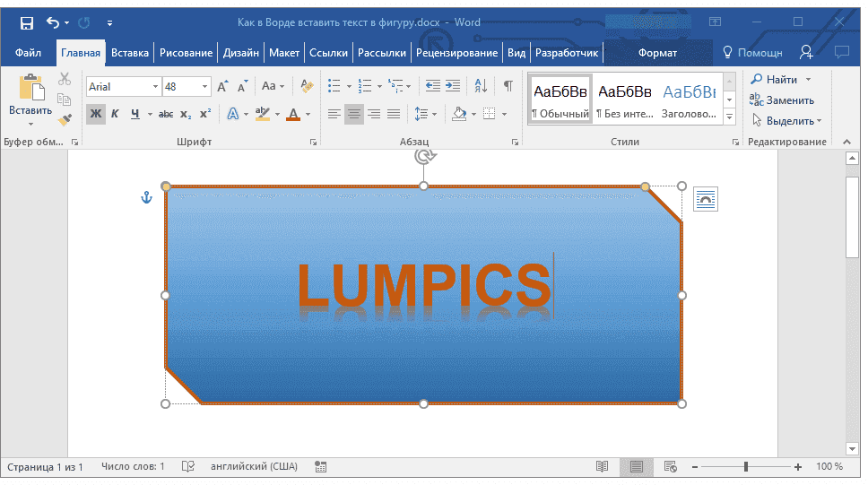The image size is (868, 485).
Task: Align text left
Action: [334, 114]
